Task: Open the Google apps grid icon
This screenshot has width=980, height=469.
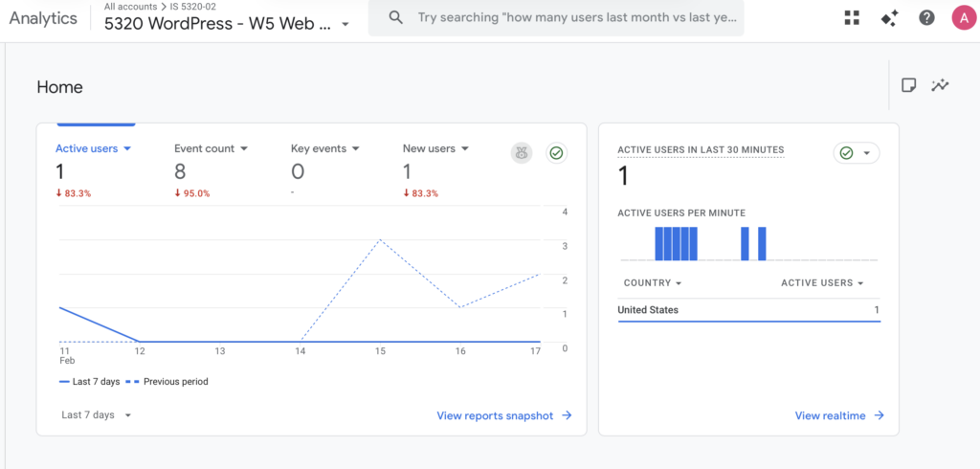Action: (x=852, y=17)
